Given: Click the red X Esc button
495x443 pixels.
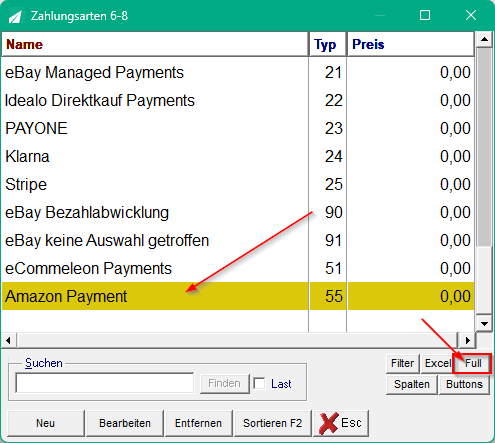Looking at the screenshot, I should [x=341, y=423].
